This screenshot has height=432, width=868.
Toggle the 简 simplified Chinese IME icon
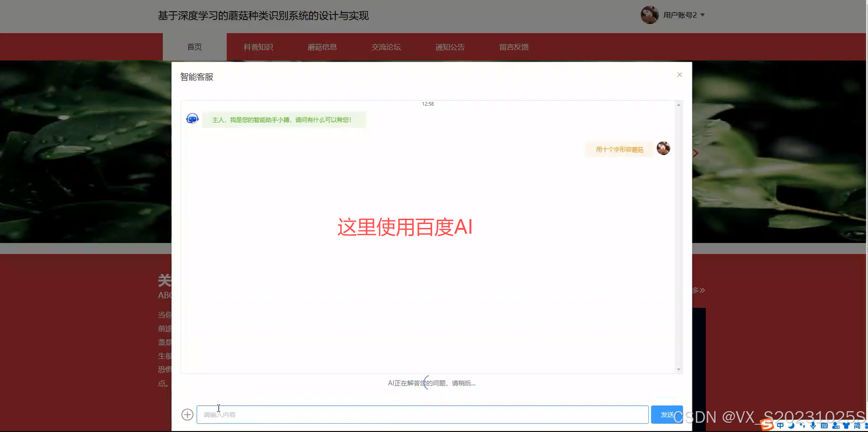click(857, 425)
